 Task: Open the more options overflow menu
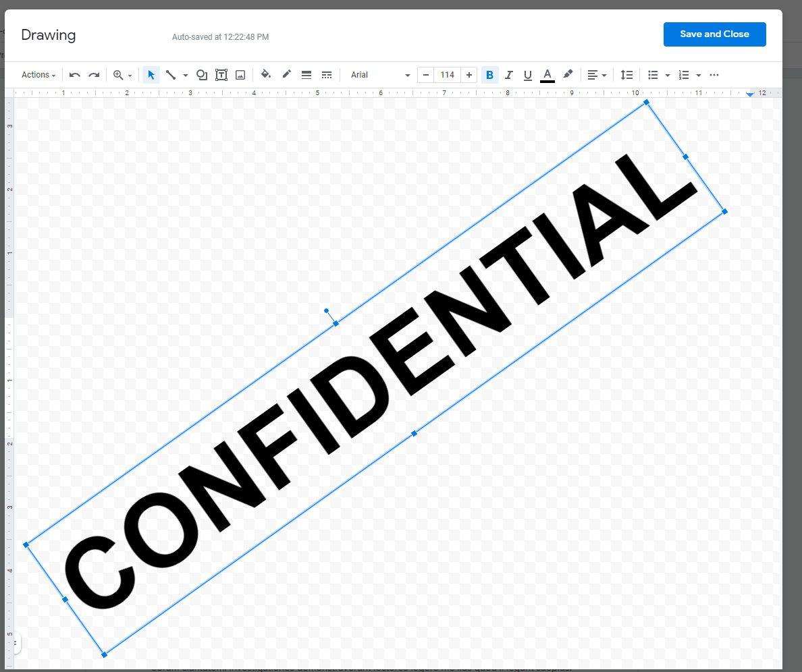[x=714, y=75]
